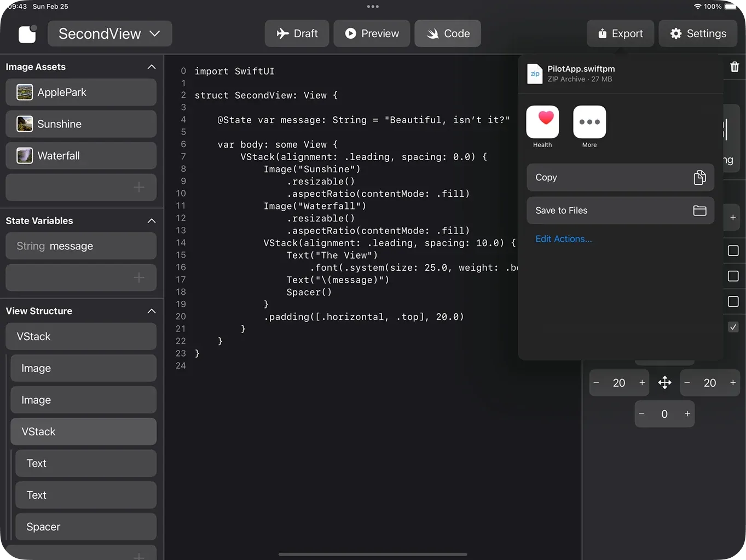
Task: Share to the Health app
Action: [x=542, y=127]
